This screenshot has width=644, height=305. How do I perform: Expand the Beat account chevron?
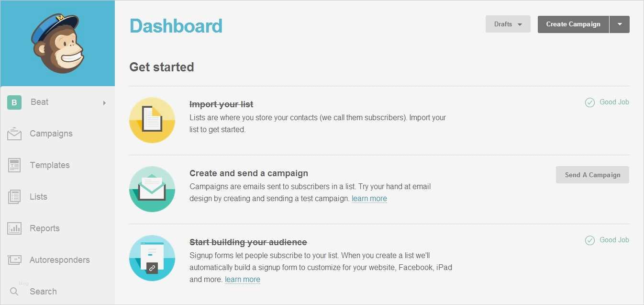(x=104, y=102)
